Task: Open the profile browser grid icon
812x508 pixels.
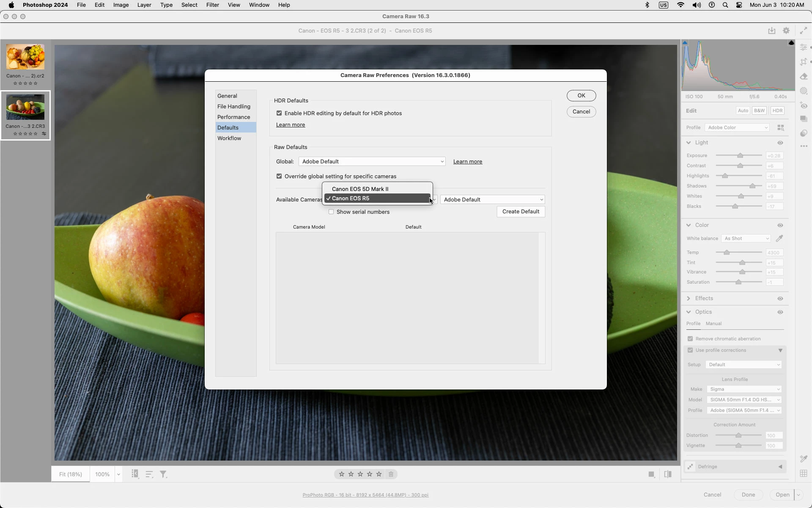Action: (781, 127)
